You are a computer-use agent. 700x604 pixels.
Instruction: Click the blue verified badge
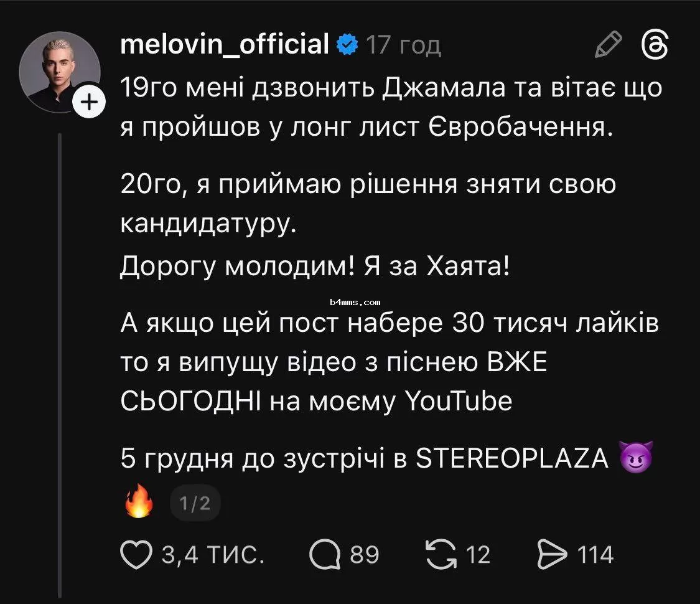coord(347,43)
